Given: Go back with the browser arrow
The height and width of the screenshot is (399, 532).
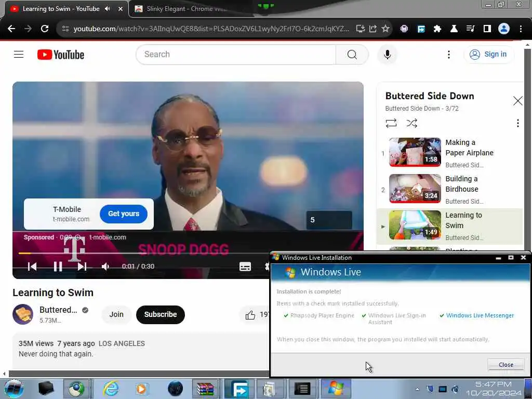Looking at the screenshot, I should 11,29.
